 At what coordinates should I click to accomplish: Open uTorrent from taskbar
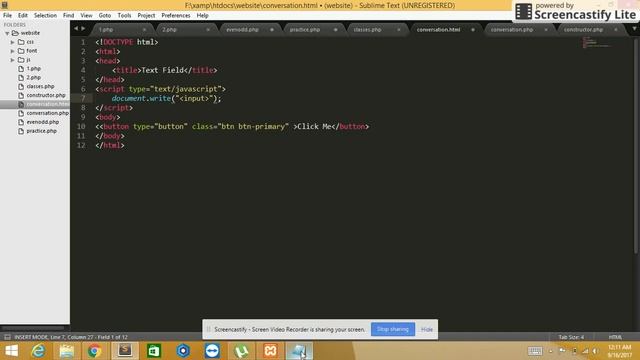click(x=241, y=351)
